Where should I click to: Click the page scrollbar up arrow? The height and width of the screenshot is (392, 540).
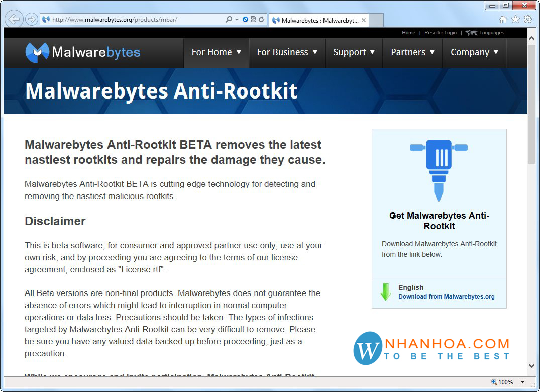pos(532,39)
